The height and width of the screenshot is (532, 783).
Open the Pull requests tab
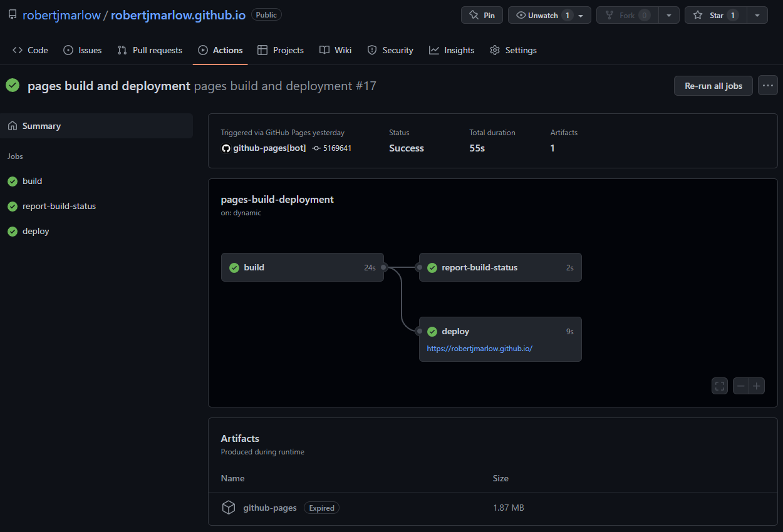[150, 50]
